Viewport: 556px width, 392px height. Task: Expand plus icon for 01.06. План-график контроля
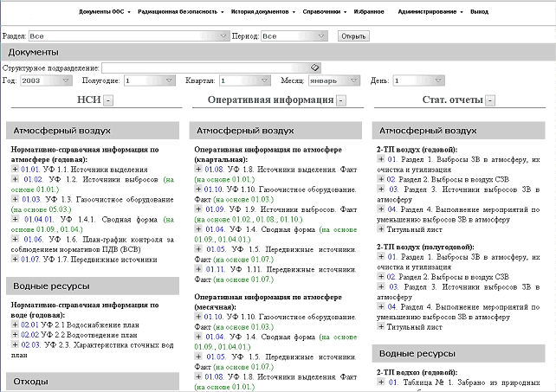pyautogui.click(x=15, y=239)
